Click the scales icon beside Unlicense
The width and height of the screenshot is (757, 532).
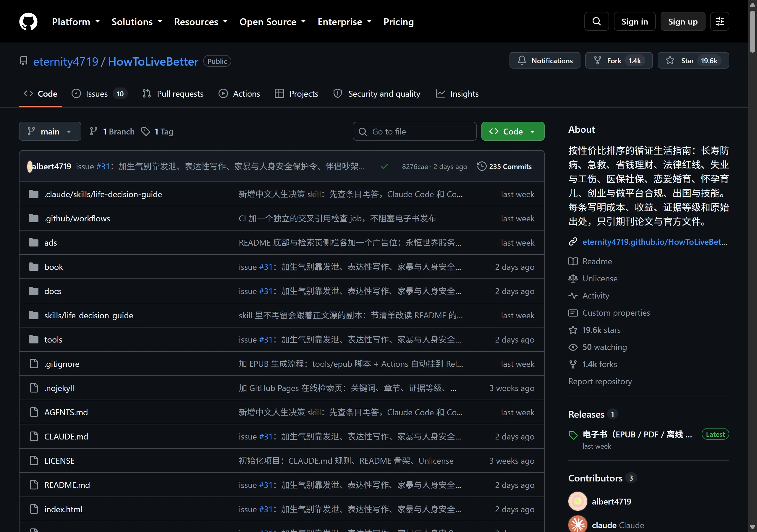click(x=573, y=278)
